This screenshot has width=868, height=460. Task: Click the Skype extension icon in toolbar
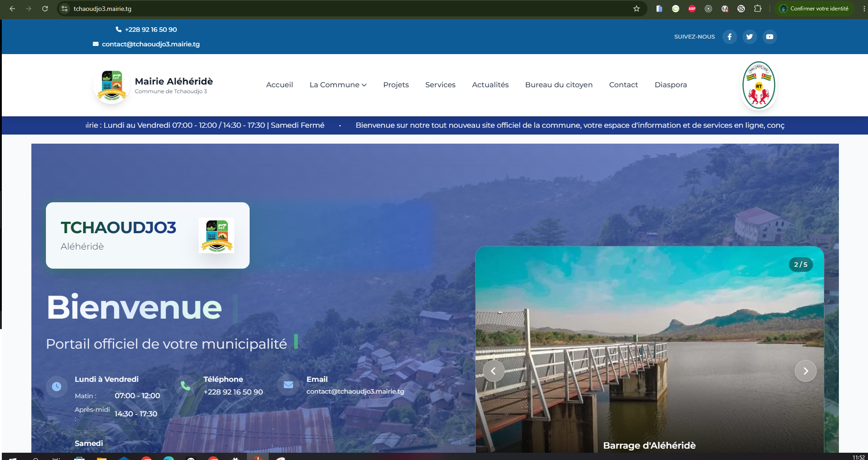[x=741, y=9]
